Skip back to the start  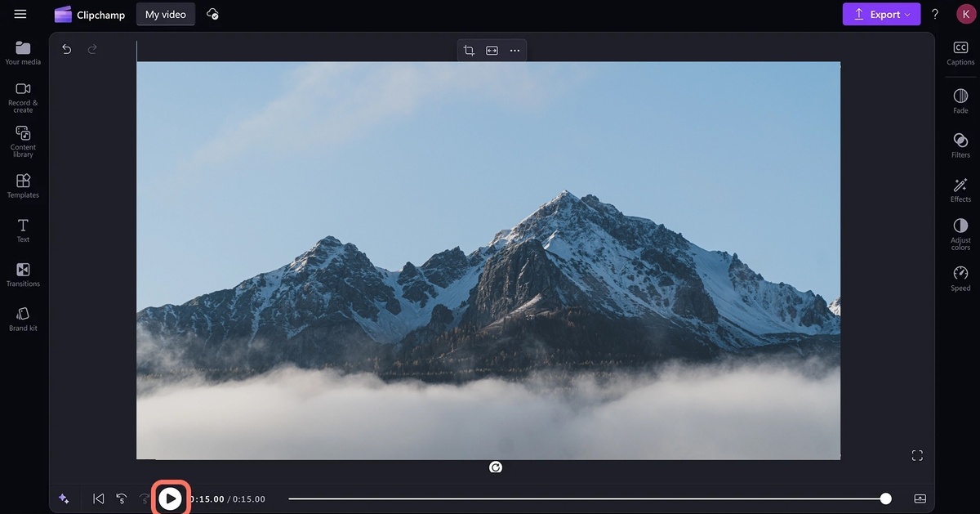pos(99,498)
